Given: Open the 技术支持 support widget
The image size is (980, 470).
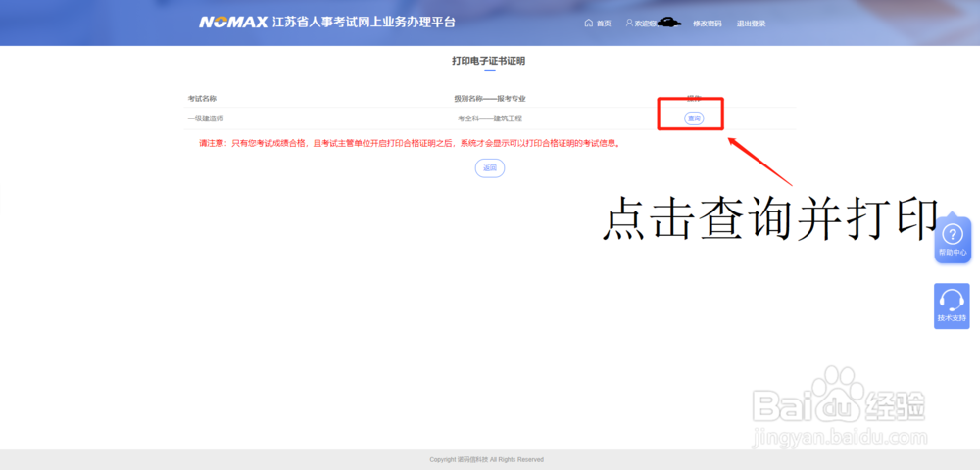Looking at the screenshot, I should (952, 305).
